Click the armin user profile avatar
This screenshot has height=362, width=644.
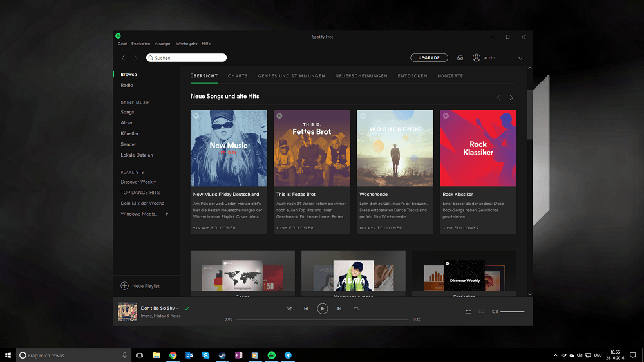[x=477, y=58]
